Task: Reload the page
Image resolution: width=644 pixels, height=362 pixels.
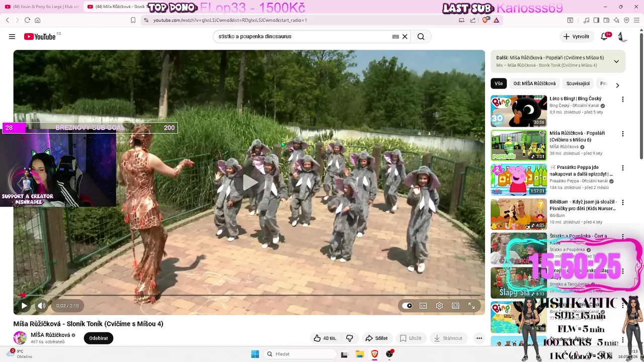Action: click(x=27, y=20)
